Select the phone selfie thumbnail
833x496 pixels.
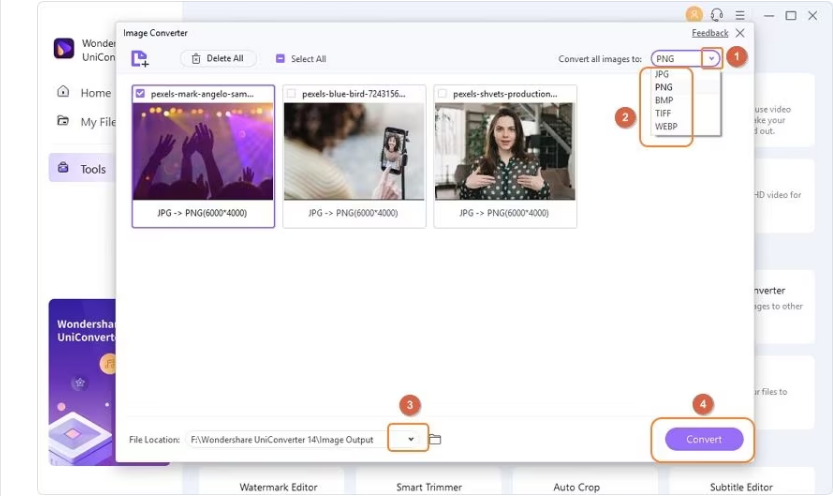point(354,151)
